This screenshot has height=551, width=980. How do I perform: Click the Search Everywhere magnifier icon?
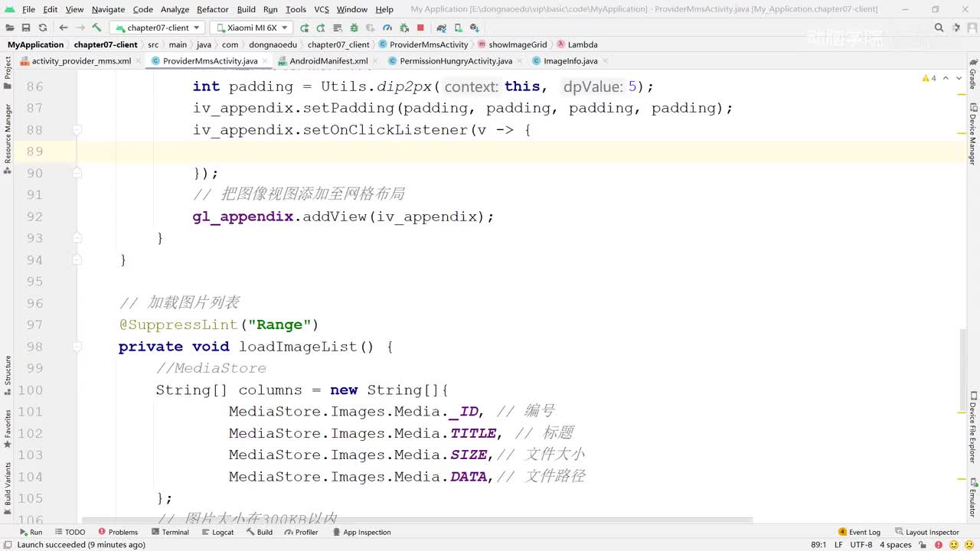click(x=939, y=28)
